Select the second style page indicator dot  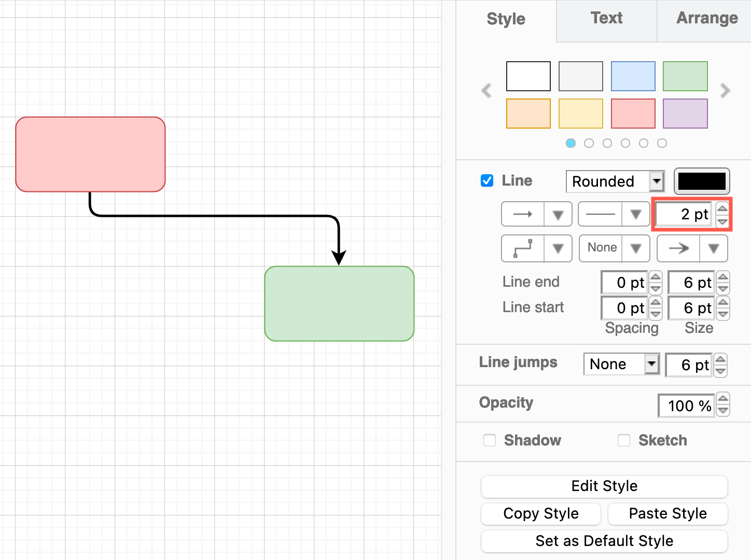tap(589, 143)
